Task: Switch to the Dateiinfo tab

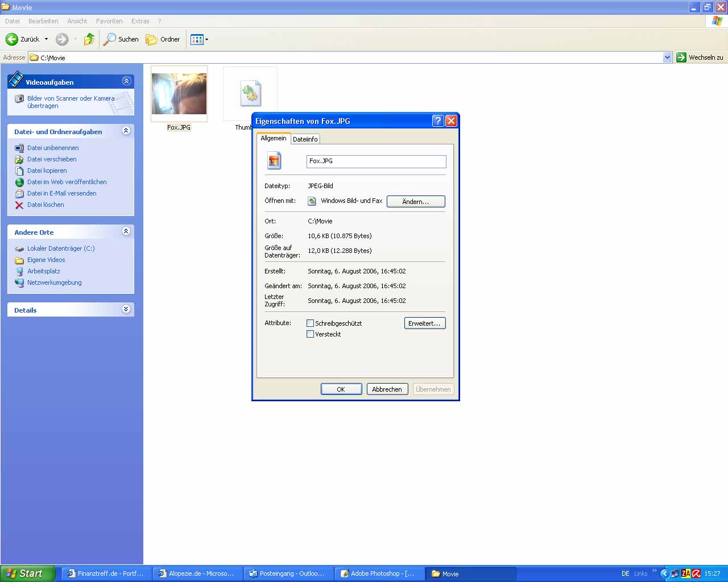Action: [305, 139]
